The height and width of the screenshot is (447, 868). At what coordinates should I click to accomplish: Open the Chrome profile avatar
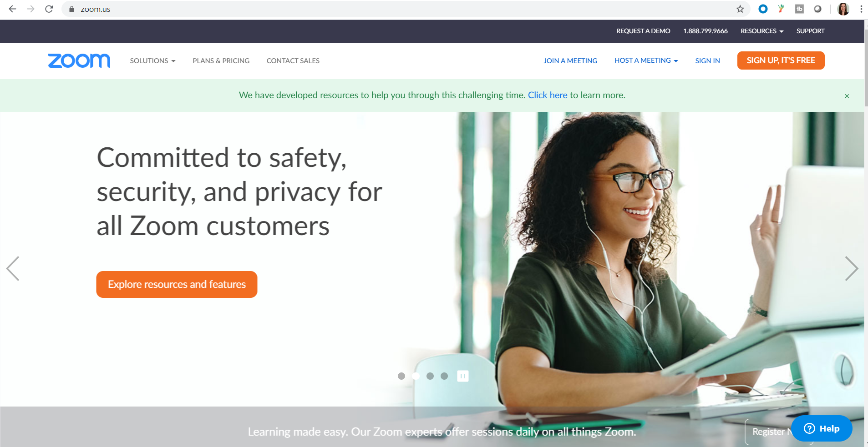843,9
